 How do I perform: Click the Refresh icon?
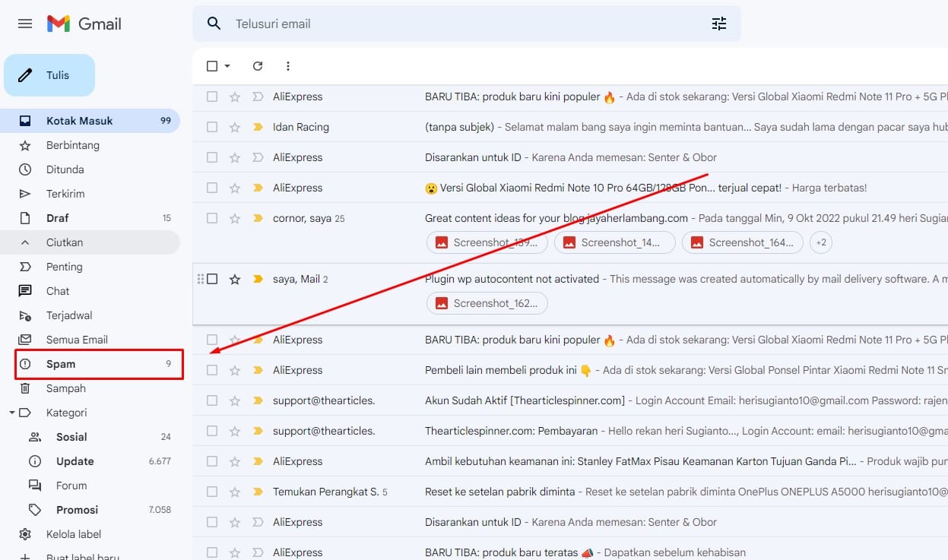[x=258, y=66]
